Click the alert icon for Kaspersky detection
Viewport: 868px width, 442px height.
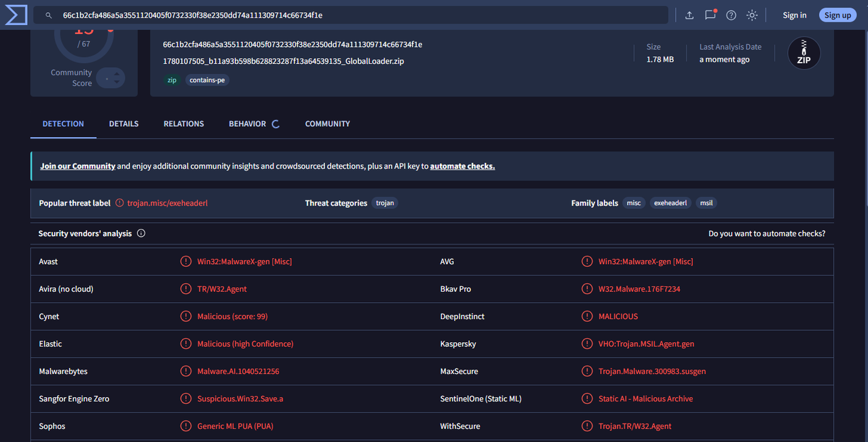587,344
